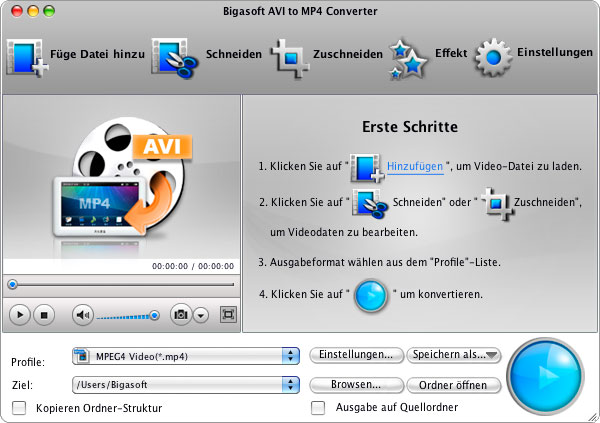
Task: Enable Ausgabe auf Quellordner checkbox
Action: tap(318, 408)
